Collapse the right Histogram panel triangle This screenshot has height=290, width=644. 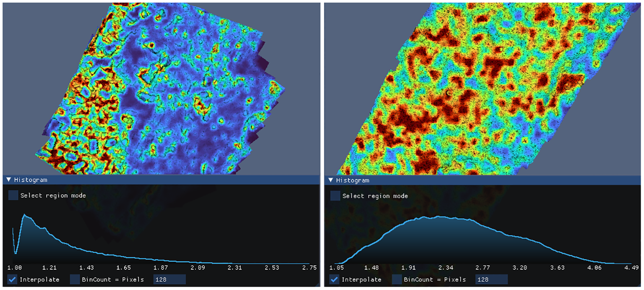331,180
